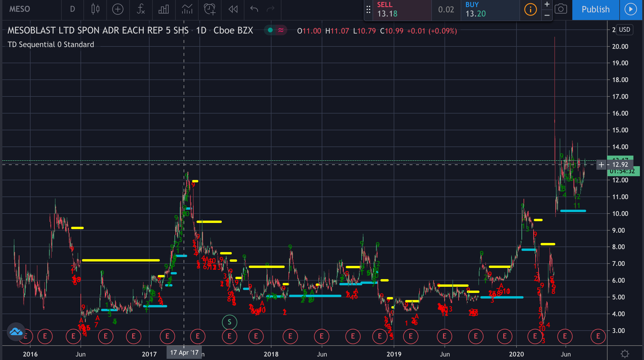Open the D timeframe interval dropdown
The width and height of the screenshot is (644, 360).
(x=72, y=9)
